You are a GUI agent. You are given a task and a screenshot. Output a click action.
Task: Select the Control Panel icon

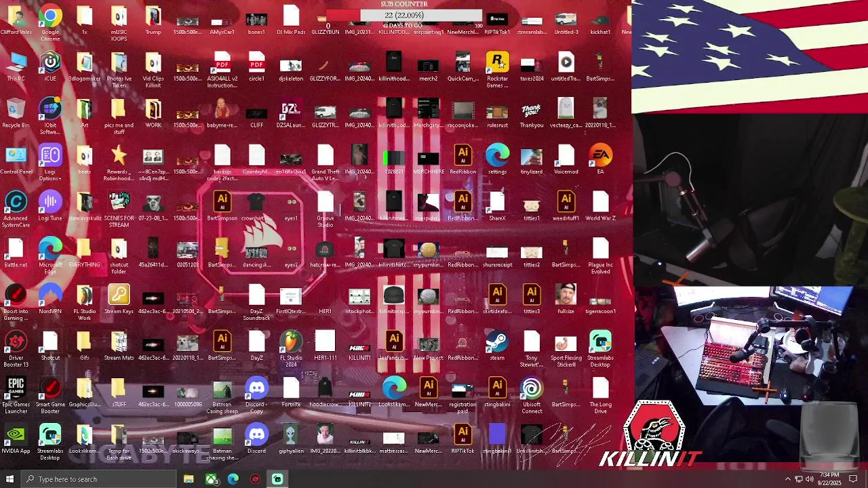[x=16, y=160]
